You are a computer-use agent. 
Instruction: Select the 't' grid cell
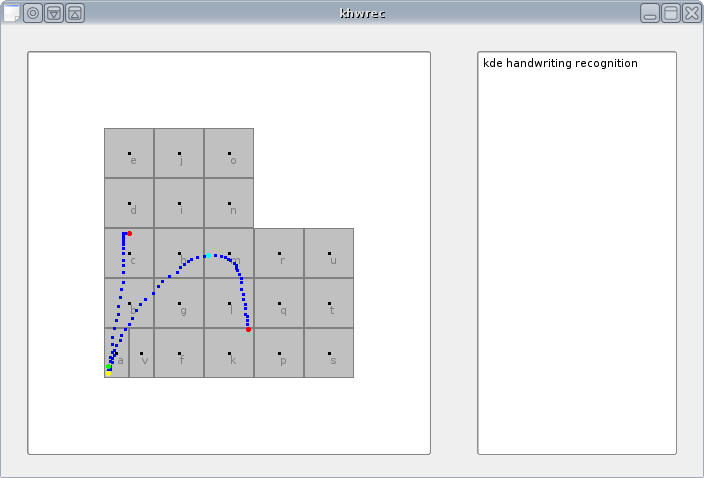[x=329, y=303]
